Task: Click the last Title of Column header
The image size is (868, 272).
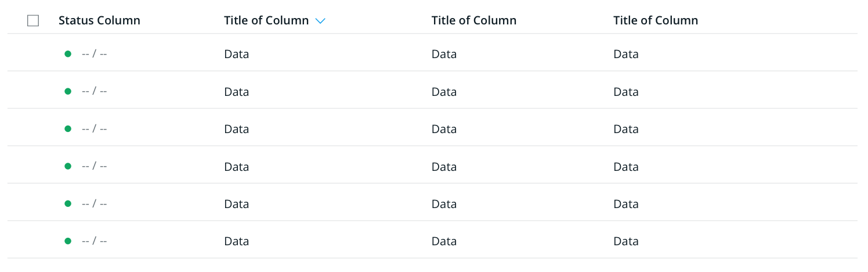Action: [656, 20]
